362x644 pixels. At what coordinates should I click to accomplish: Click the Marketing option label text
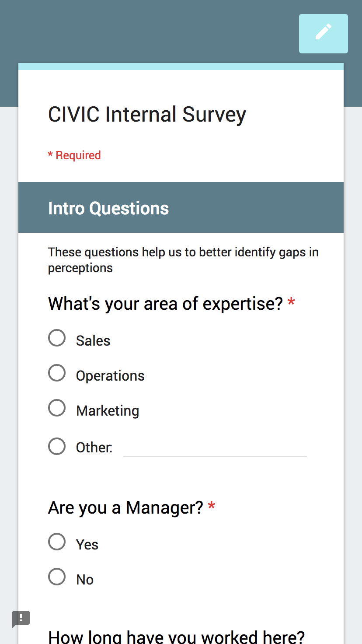point(108,411)
